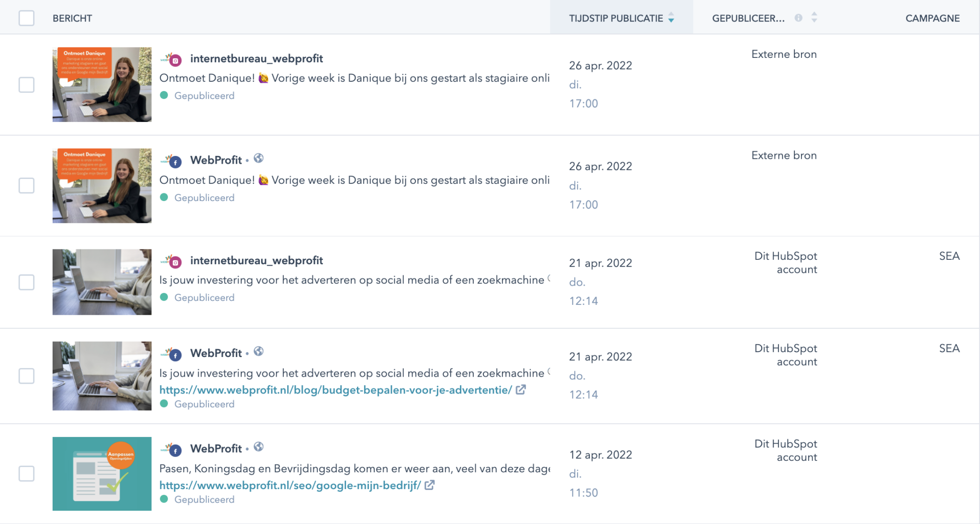
Task: Open thumbnail of WebProfit Ontmoet Danique Facebook post
Action: tap(102, 186)
